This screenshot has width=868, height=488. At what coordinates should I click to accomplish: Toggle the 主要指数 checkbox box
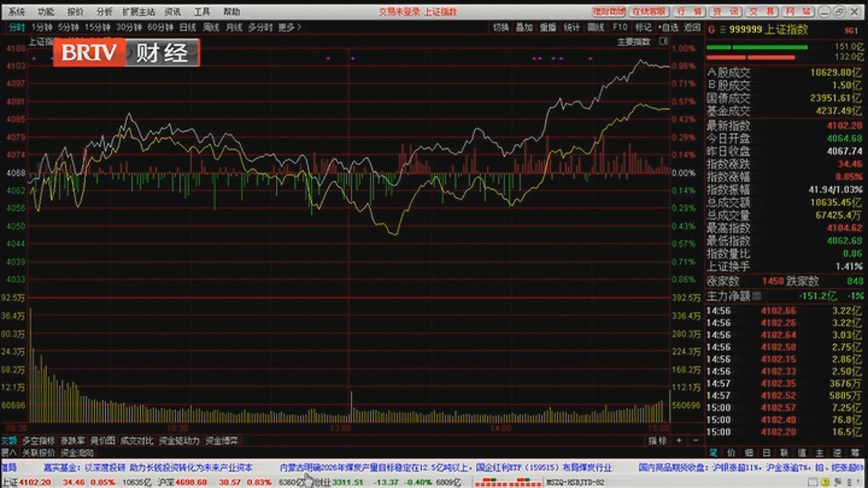(663, 42)
